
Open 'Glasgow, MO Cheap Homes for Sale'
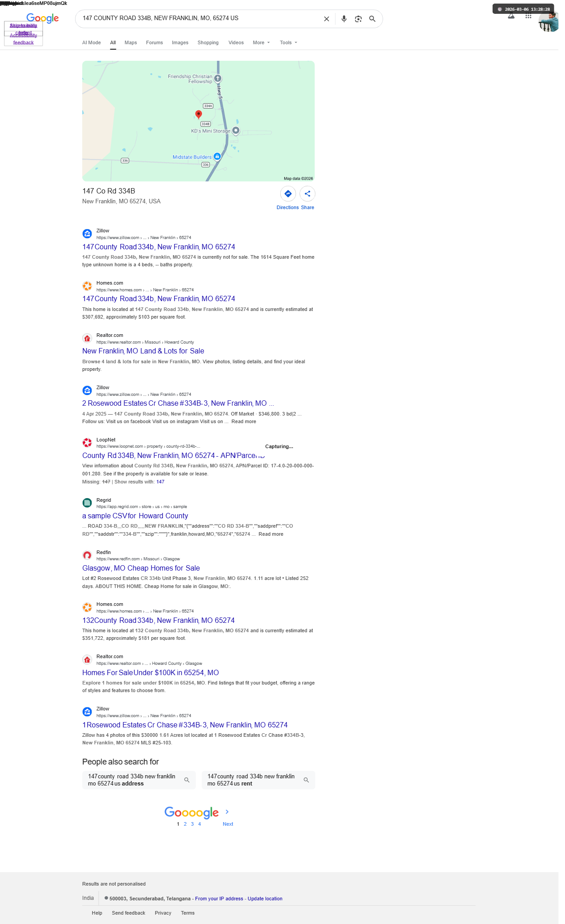pyautogui.click(x=141, y=568)
